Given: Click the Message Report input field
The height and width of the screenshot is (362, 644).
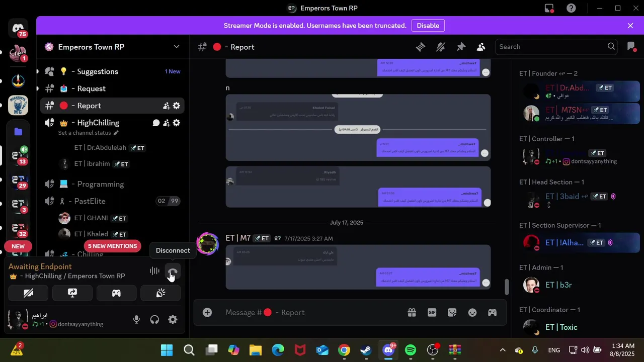Looking at the screenshot, I should click(312, 313).
